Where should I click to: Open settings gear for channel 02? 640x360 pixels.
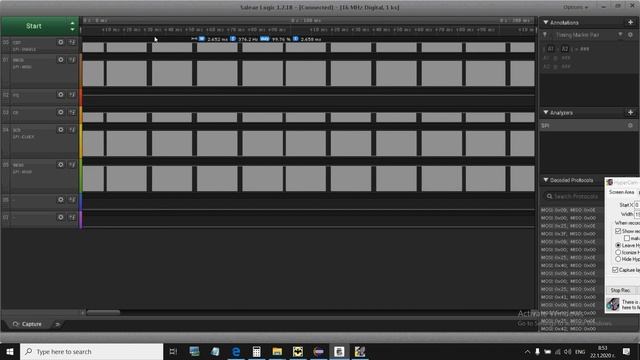60,94
